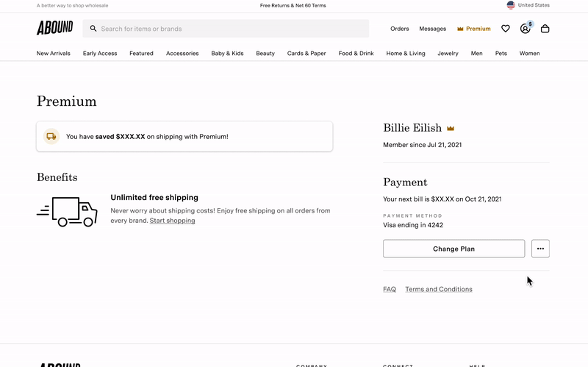The width and height of the screenshot is (588, 367).
Task: Open Terms and Conditions link
Action: click(438, 289)
